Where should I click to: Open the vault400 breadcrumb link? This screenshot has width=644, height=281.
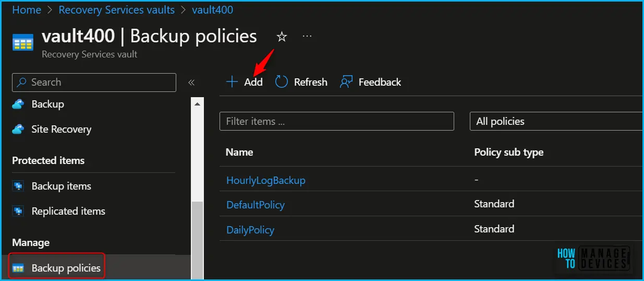(x=213, y=10)
